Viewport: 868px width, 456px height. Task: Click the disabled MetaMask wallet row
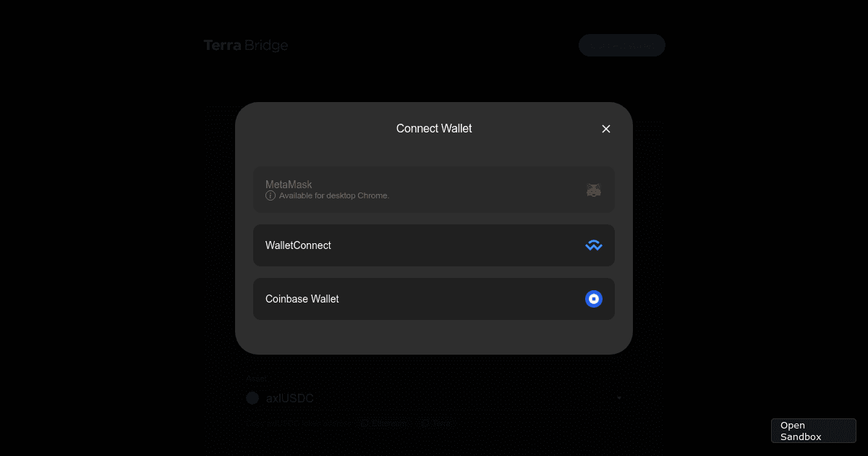click(434, 190)
